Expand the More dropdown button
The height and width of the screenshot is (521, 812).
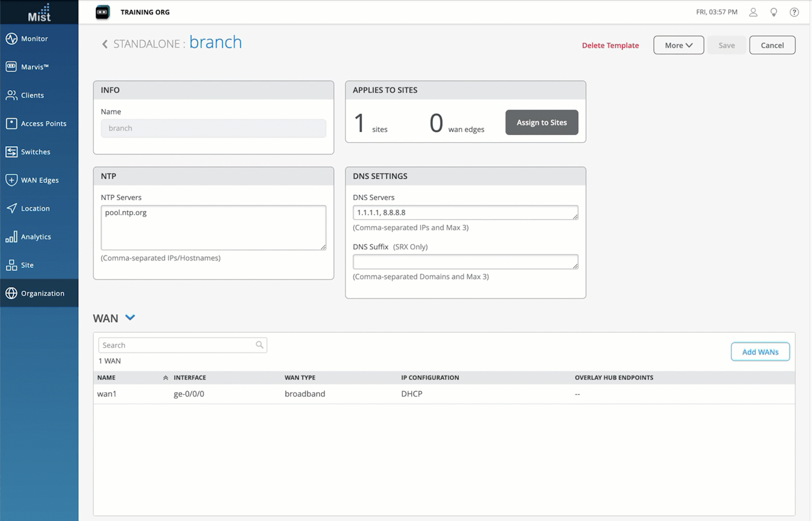tap(678, 45)
